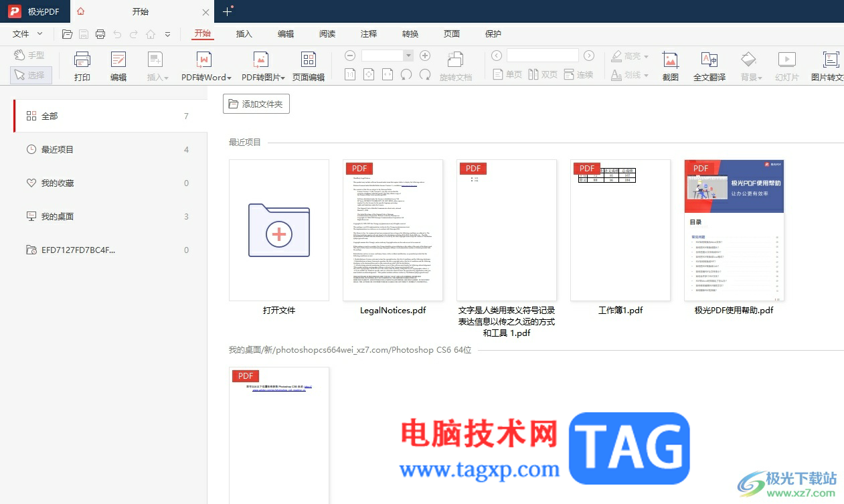Open the 文件 menu dropdown
This screenshot has width=844, height=504.
[27, 34]
